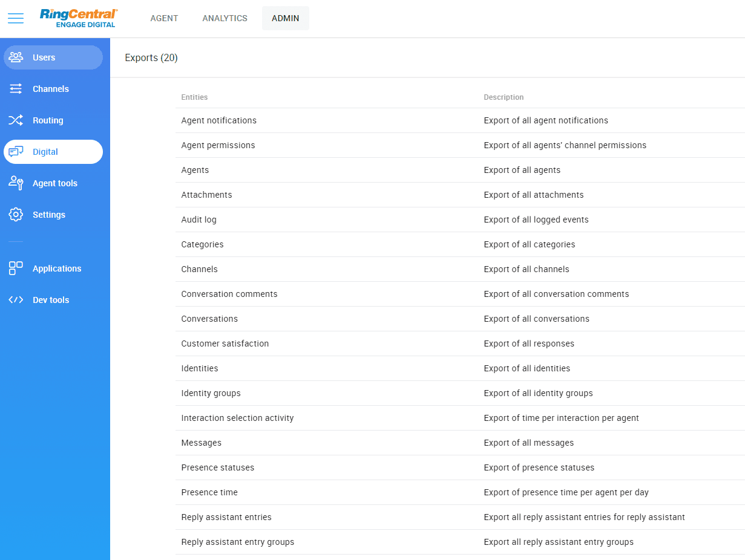Open the Presence time export
This screenshot has width=745, height=560.
coord(209,492)
